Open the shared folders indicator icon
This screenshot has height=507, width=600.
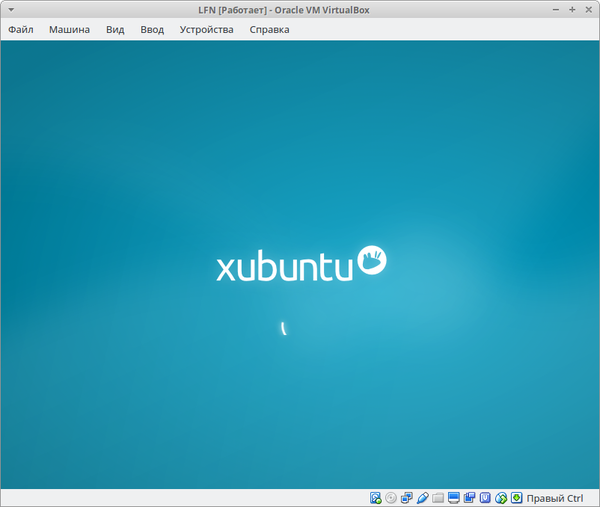(438, 498)
